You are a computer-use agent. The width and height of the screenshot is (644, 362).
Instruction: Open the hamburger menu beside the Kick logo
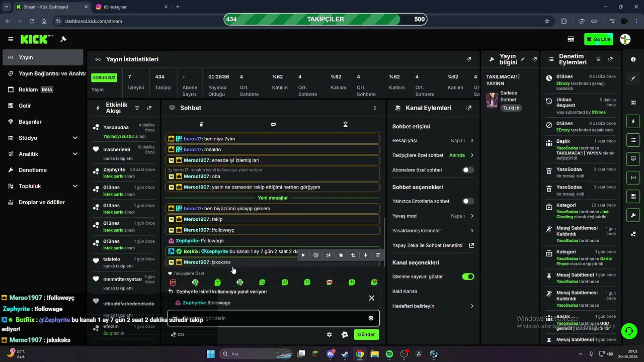click(11, 39)
